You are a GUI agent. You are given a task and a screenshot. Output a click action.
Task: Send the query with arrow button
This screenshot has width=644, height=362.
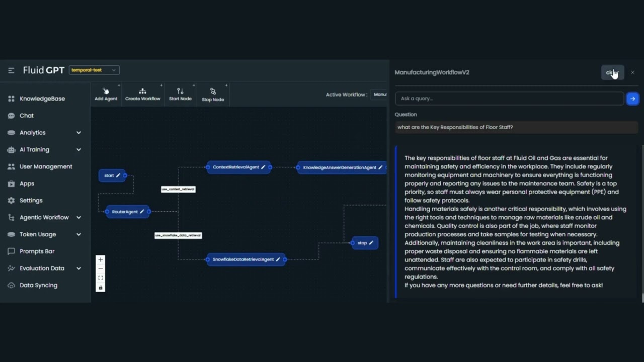click(632, 99)
